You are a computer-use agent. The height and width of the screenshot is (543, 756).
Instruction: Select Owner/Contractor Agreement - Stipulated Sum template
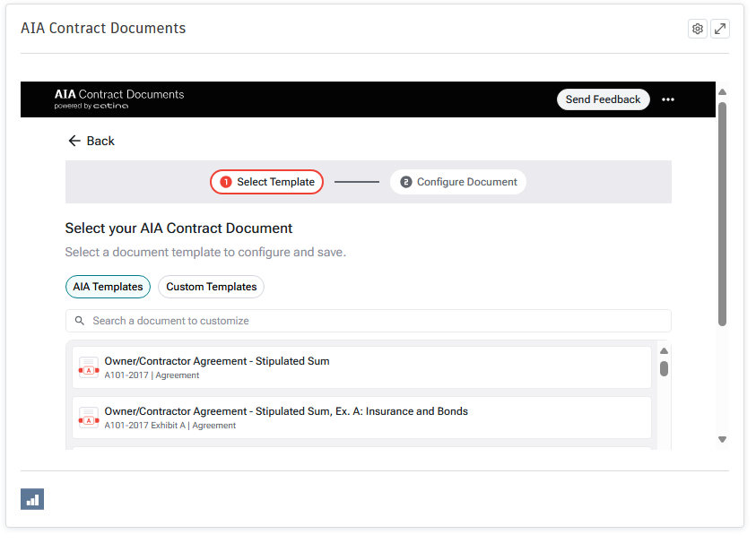click(x=361, y=367)
